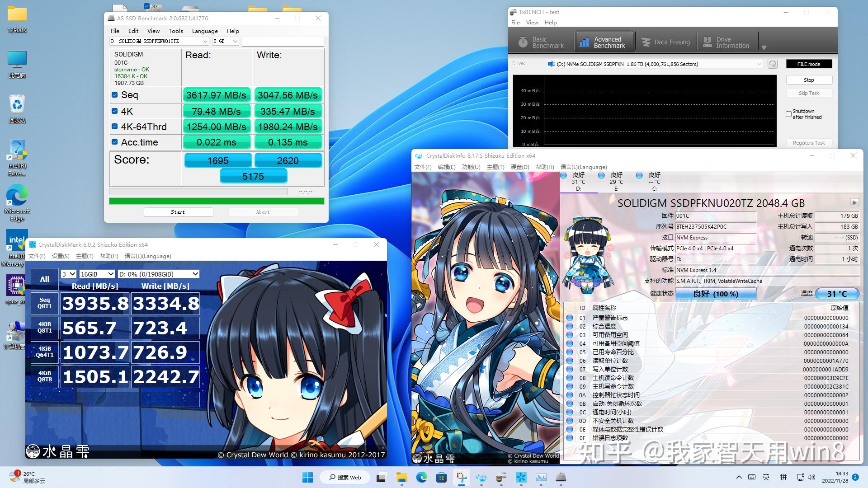Viewport: 868px width, 488px height.
Task: Click Registers Task in TxBENCH
Action: [809, 142]
